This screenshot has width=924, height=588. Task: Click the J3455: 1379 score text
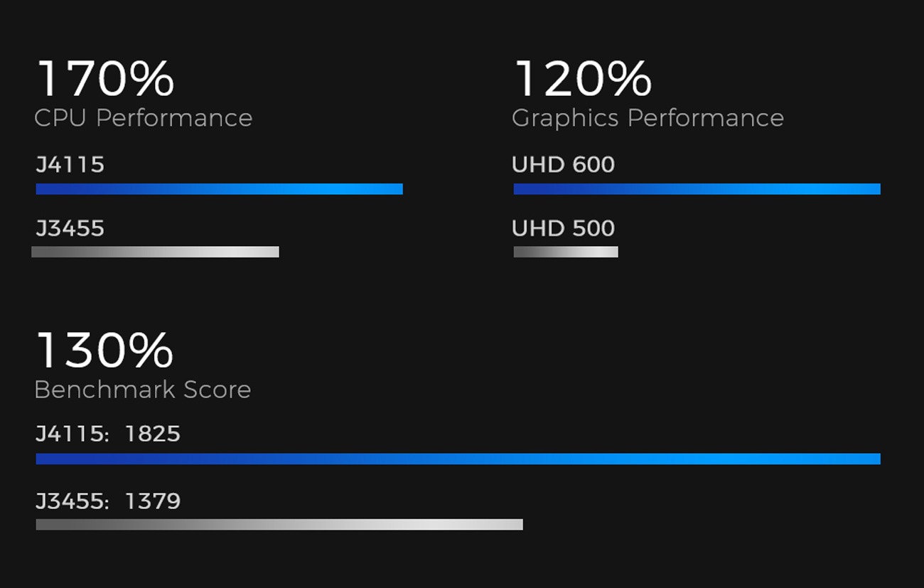[108, 501]
